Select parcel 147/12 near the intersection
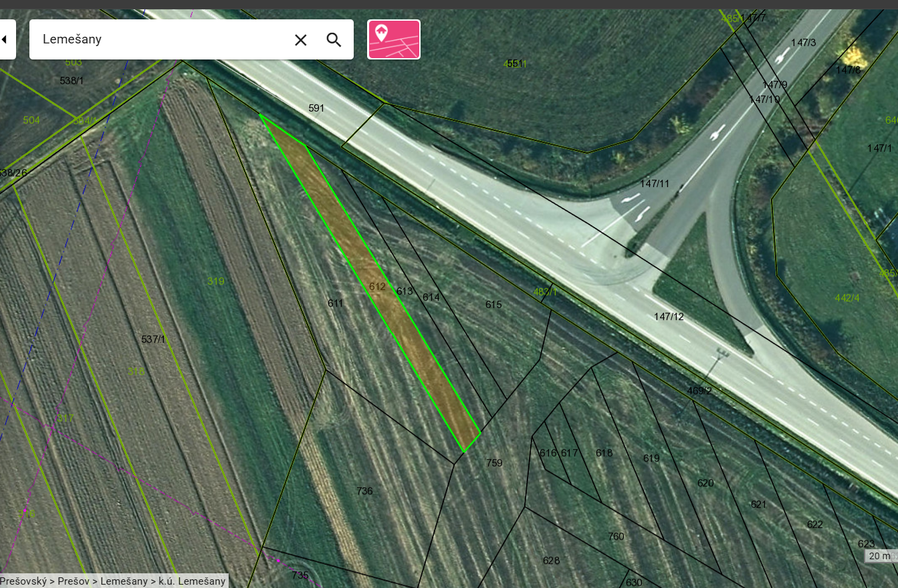The image size is (898, 588). [668, 317]
